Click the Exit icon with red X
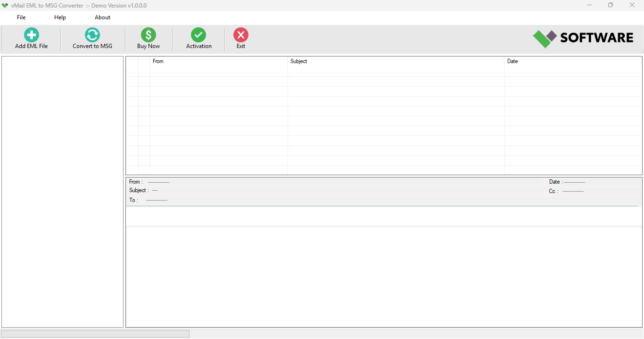Image resolution: width=644 pixels, height=339 pixels. pos(240,34)
